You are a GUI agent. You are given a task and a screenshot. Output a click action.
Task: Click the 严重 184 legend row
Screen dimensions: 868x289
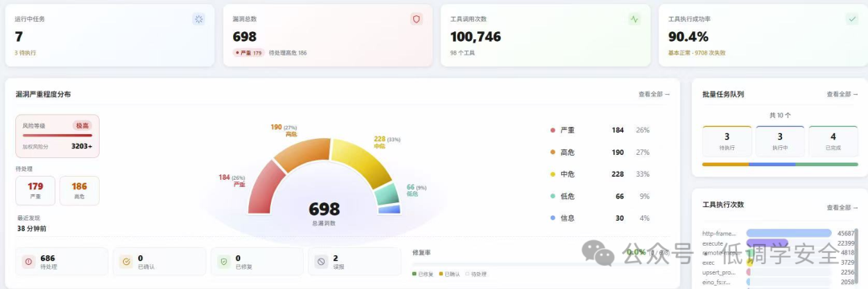(x=600, y=130)
